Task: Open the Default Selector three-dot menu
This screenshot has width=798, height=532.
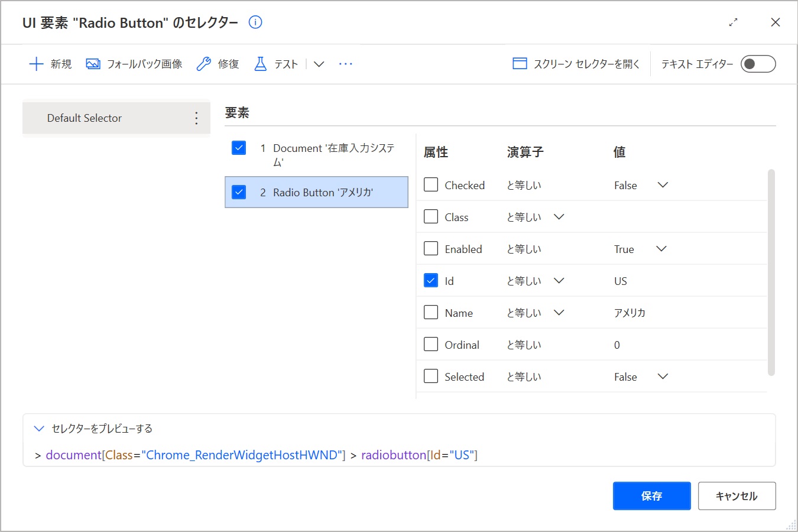Action: coord(196,118)
